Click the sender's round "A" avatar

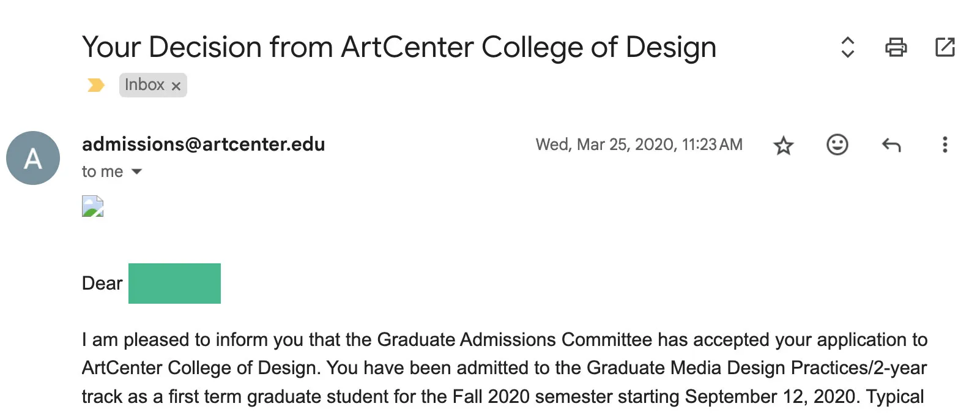(x=33, y=158)
